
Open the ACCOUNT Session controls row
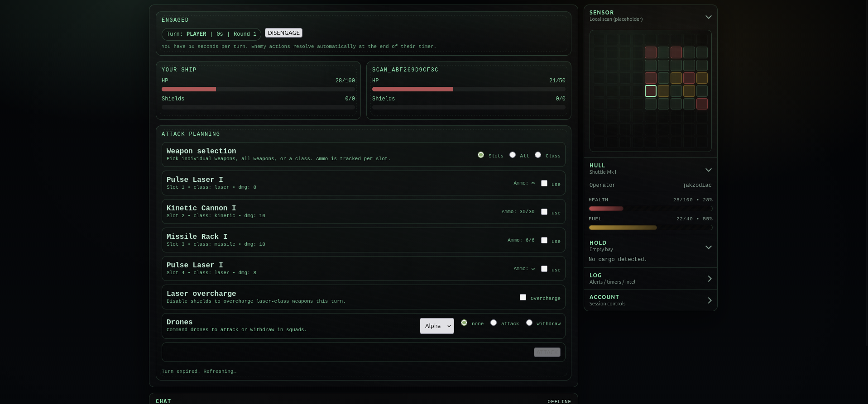(651, 300)
